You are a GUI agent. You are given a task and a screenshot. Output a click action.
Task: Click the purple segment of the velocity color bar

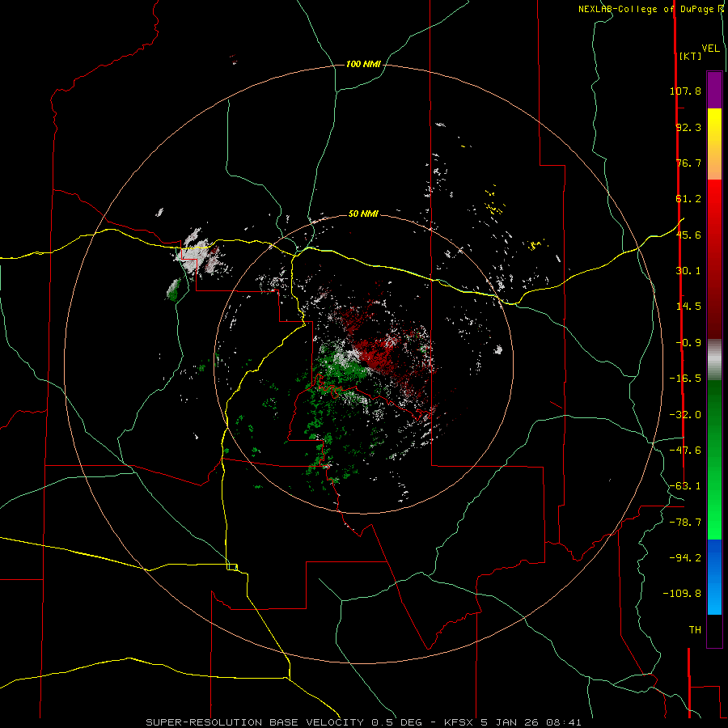point(714,91)
